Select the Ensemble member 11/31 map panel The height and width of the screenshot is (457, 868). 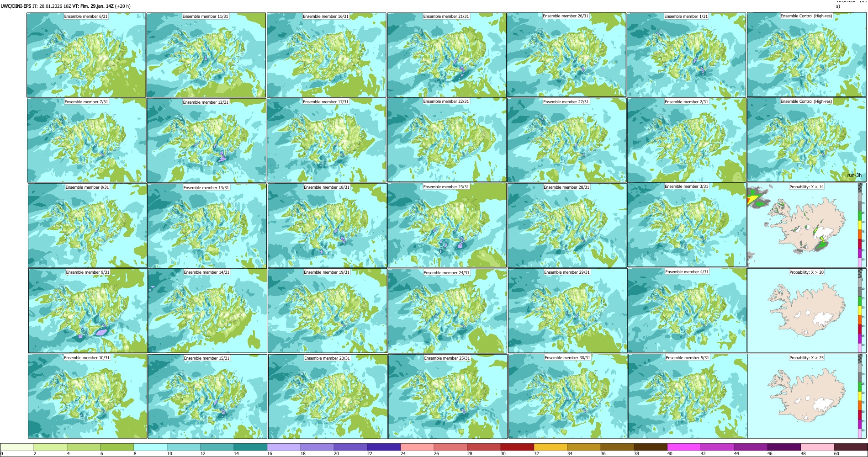206,55
